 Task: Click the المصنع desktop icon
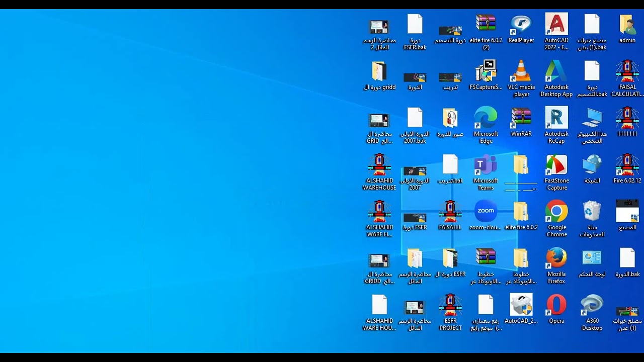627,216
